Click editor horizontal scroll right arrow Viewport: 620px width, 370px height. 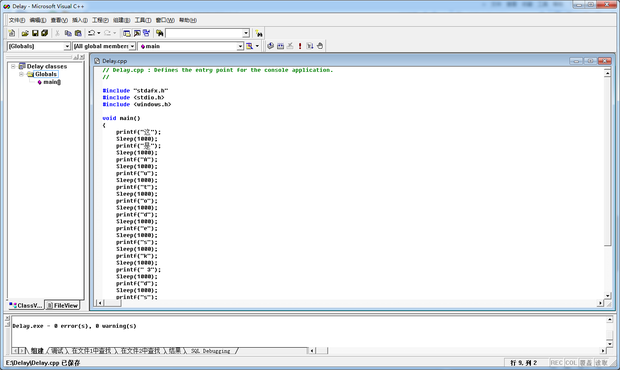[600, 303]
